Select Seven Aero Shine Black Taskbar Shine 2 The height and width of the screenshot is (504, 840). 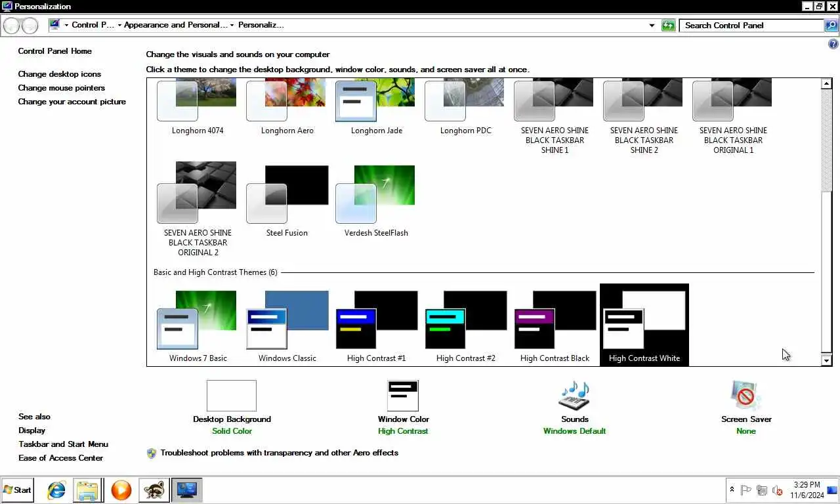click(x=644, y=117)
